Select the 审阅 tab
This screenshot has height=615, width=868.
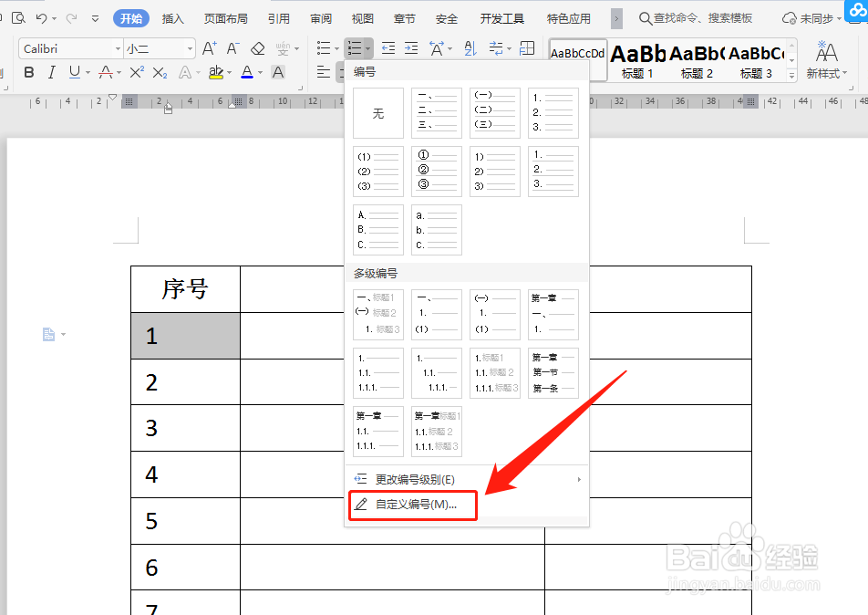(x=321, y=18)
